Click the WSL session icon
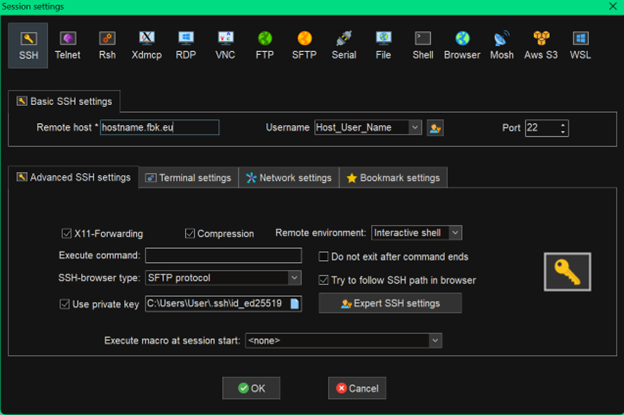 point(580,45)
